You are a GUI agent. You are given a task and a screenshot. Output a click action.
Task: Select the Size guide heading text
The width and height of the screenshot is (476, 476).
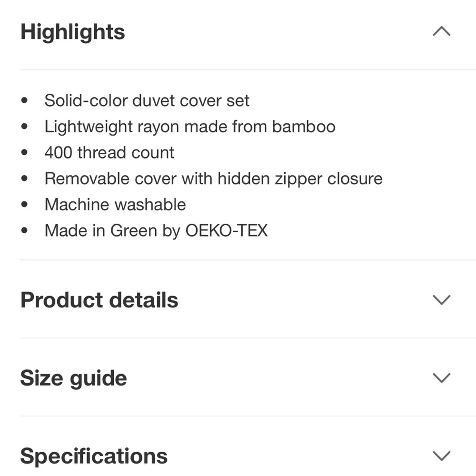pyautogui.click(x=73, y=378)
